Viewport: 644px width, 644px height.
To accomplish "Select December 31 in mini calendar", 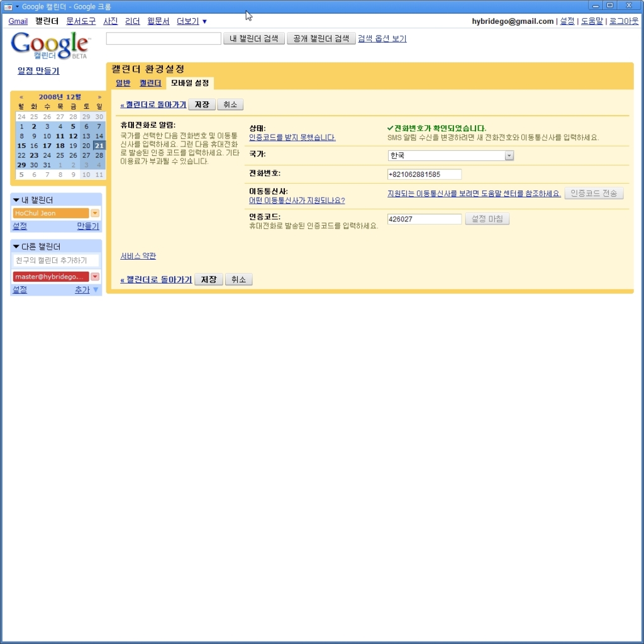I will (x=47, y=165).
